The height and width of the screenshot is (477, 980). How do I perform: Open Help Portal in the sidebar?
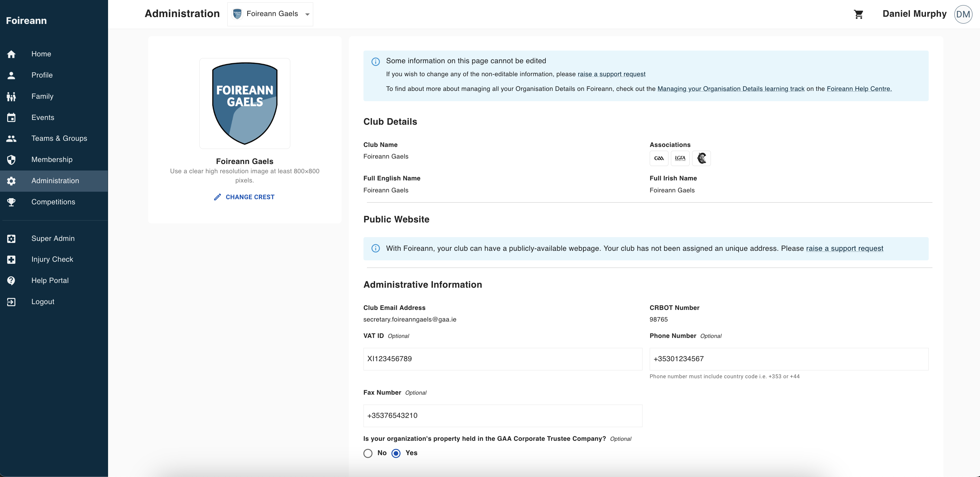[54, 281]
